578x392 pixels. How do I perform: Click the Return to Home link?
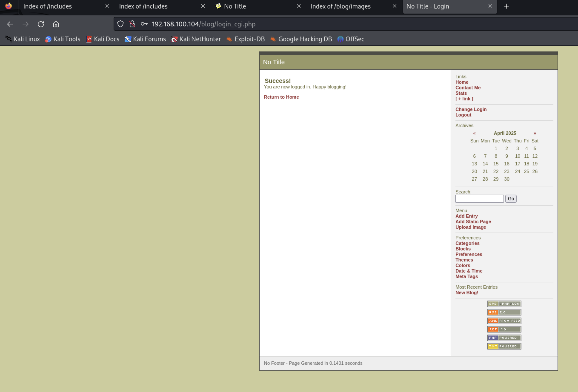pos(281,97)
